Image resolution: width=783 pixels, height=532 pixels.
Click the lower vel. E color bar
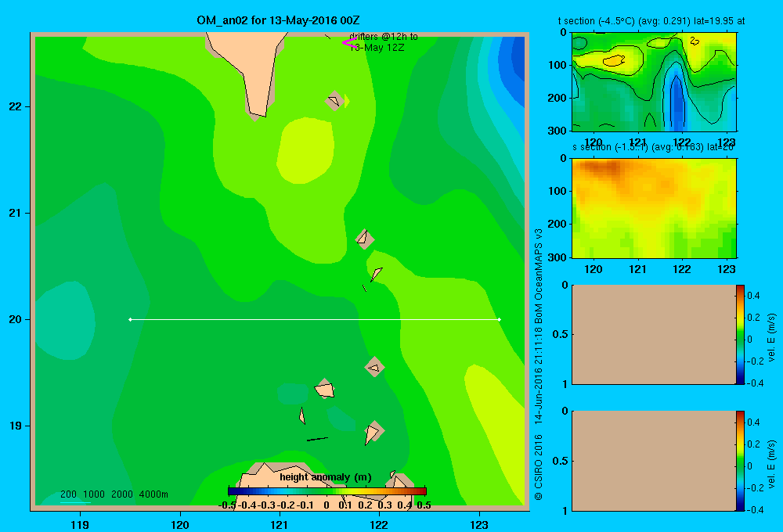(x=740, y=461)
